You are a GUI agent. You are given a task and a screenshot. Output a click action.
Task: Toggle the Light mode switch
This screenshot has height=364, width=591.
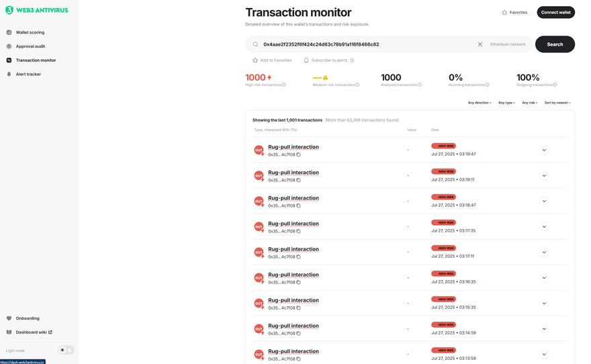point(66,350)
